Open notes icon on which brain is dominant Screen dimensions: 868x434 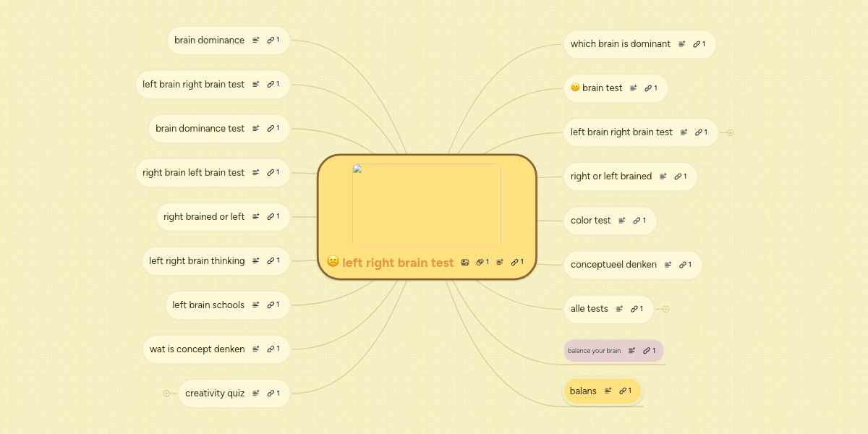pyautogui.click(x=682, y=44)
